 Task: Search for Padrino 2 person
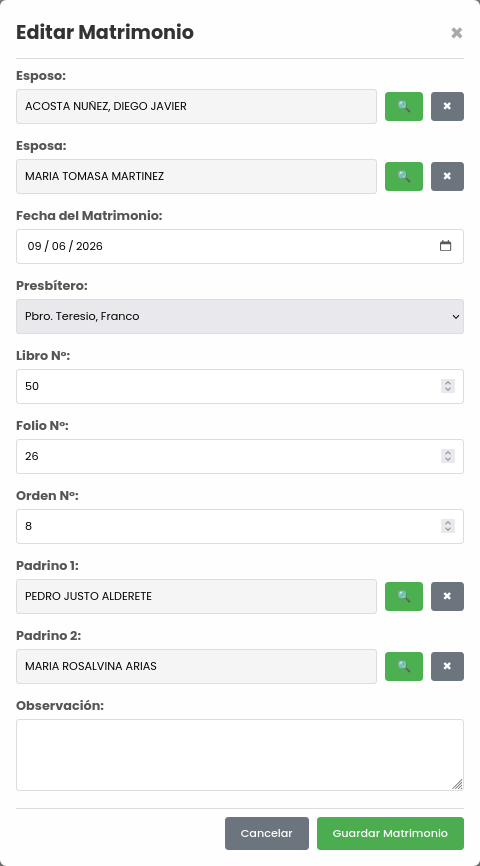tap(404, 666)
